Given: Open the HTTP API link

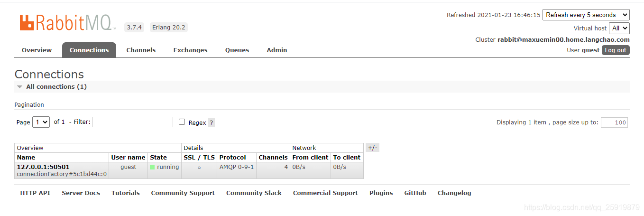Looking at the screenshot, I should click(x=35, y=193).
